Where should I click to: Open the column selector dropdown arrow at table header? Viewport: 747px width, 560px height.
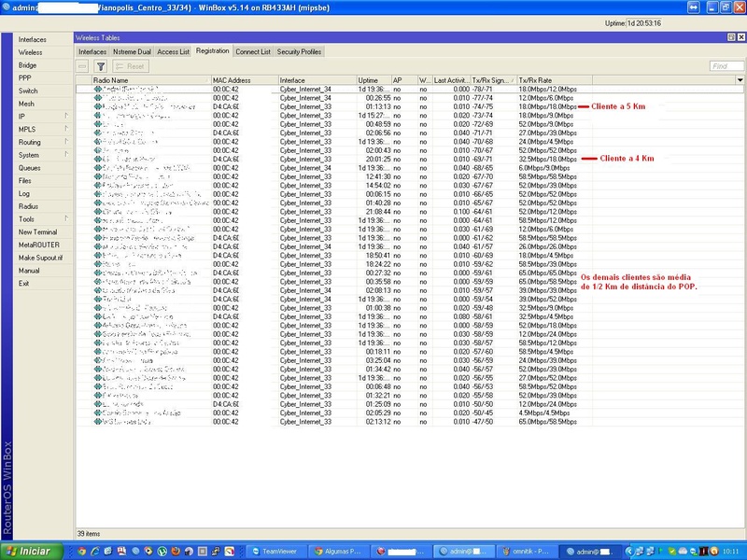[x=740, y=80]
